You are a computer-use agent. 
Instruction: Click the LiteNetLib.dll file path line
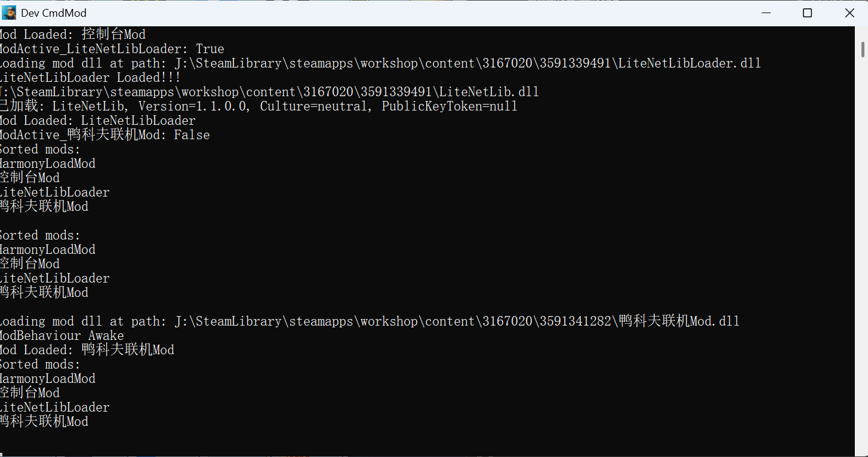269,92
